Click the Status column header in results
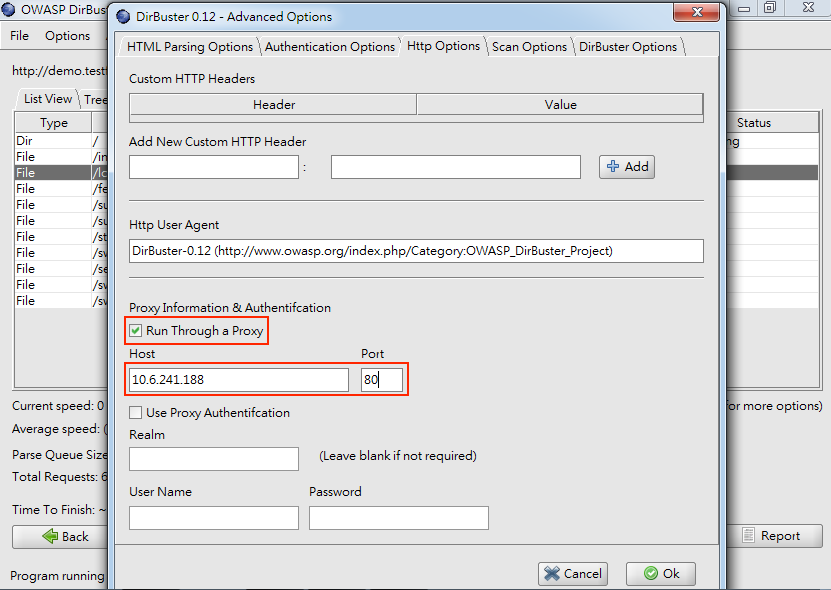 pos(771,123)
